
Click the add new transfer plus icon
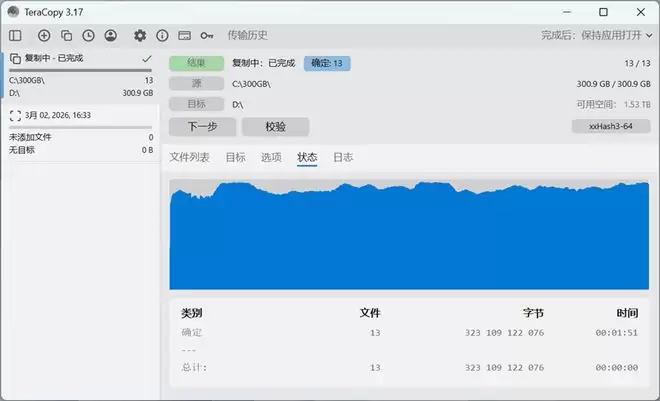[x=43, y=35]
